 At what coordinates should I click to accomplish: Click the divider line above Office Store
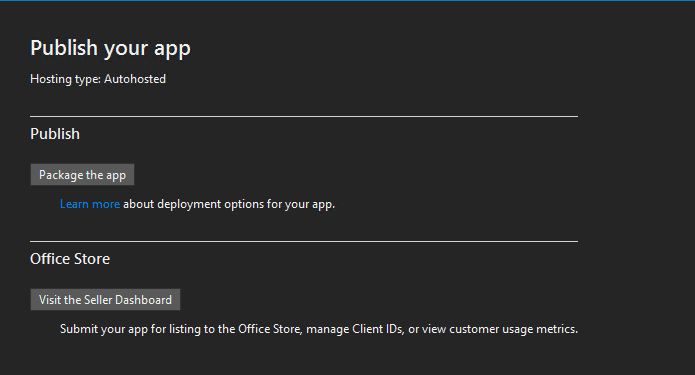(x=304, y=242)
